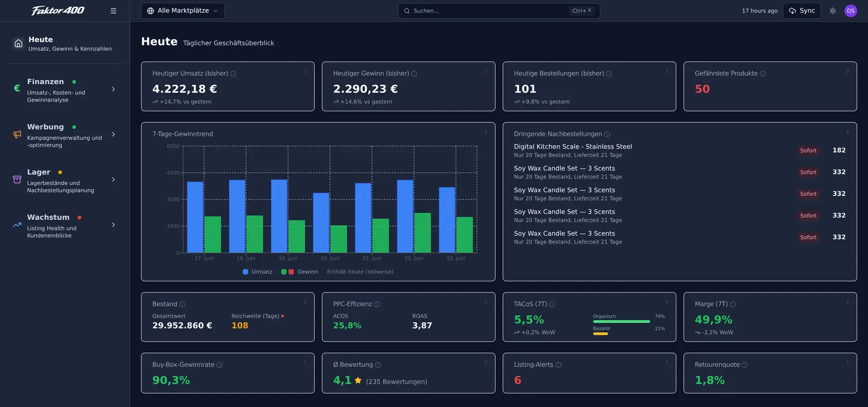Open Heutiger Gewinn card arrow
868x407 pixels.
pyautogui.click(x=486, y=71)
